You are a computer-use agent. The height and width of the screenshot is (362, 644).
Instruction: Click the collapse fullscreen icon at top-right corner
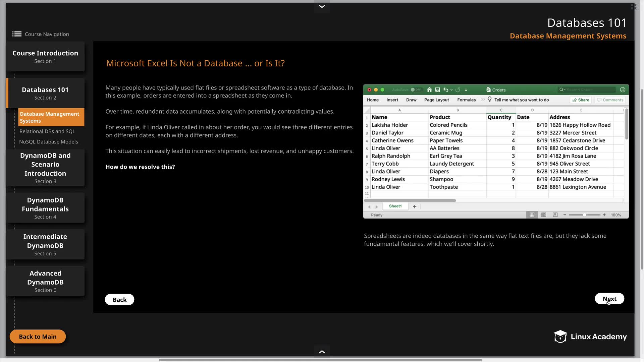pyautogui.click(x=633, y=7)
